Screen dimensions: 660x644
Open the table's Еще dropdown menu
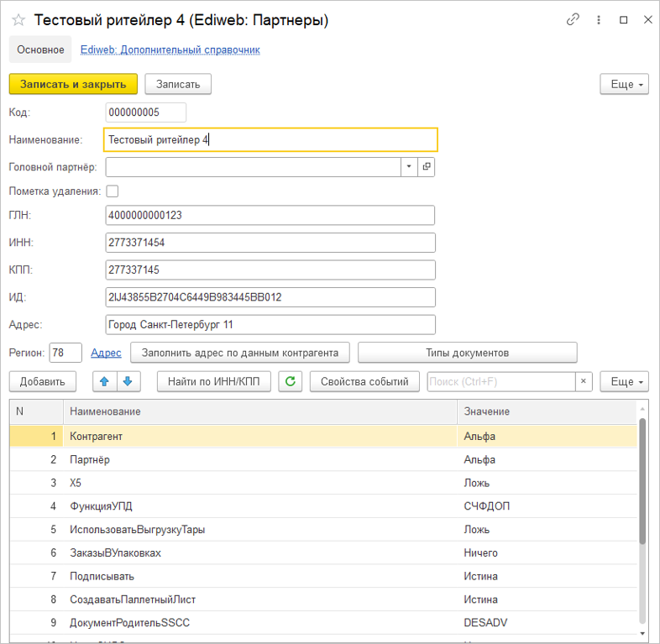(625, 381)
